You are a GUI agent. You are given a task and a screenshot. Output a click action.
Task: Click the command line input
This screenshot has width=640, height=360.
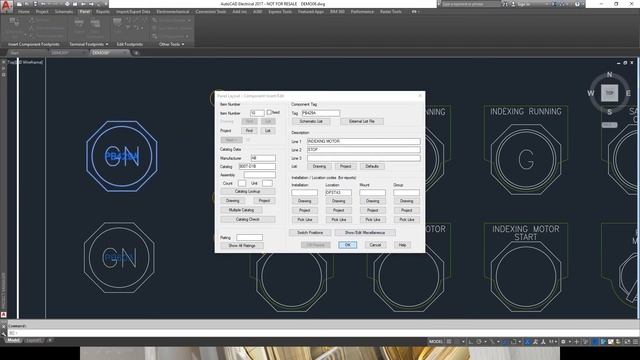click(322, 333)
